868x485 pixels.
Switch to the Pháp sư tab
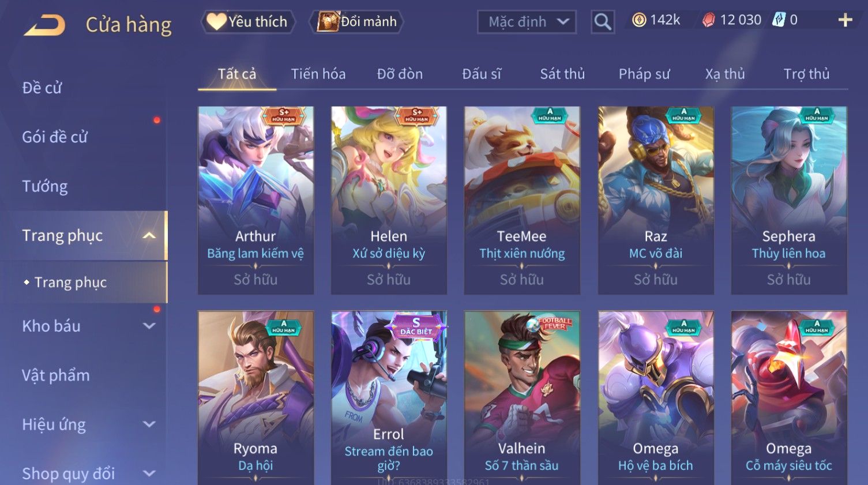(x=644, y=74)
